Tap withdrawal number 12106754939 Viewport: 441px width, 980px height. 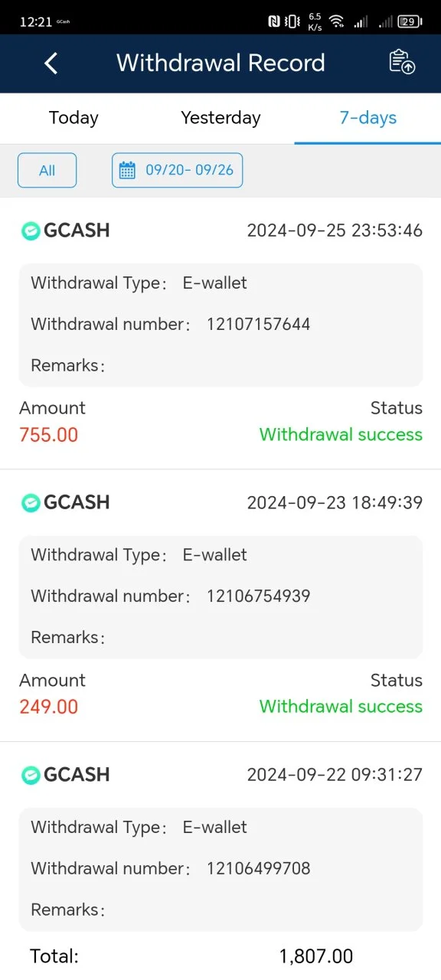coord(258,596)
